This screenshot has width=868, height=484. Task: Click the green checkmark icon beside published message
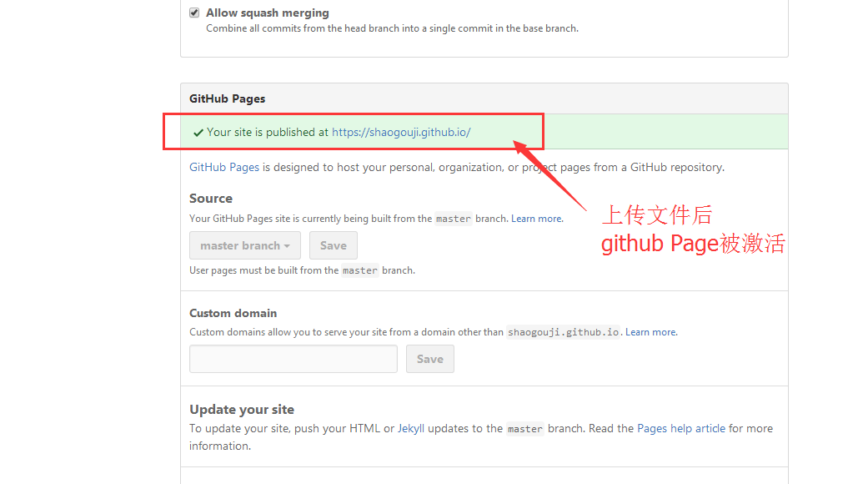pos(198,133)
